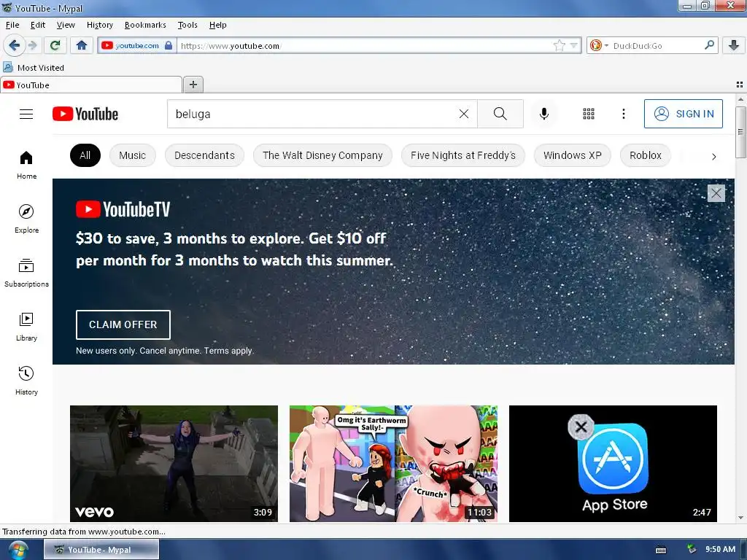
Task: Bookmark this page with star icon
Action: point(560,46)
